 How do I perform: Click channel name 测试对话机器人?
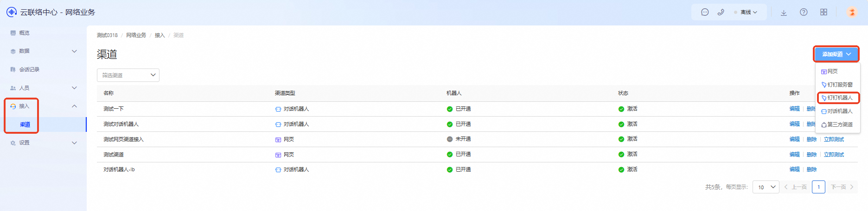pos(121,124)
